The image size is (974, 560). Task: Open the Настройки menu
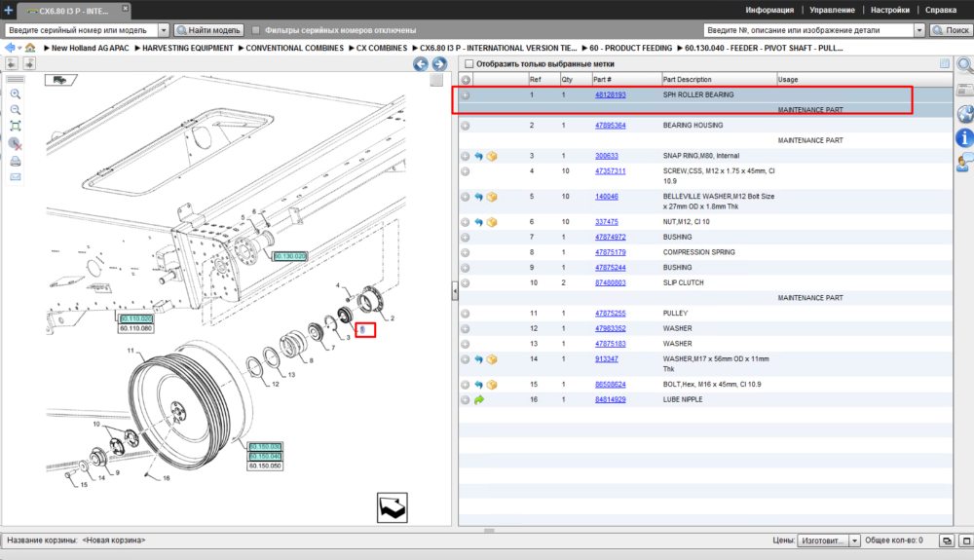(889, 10)
